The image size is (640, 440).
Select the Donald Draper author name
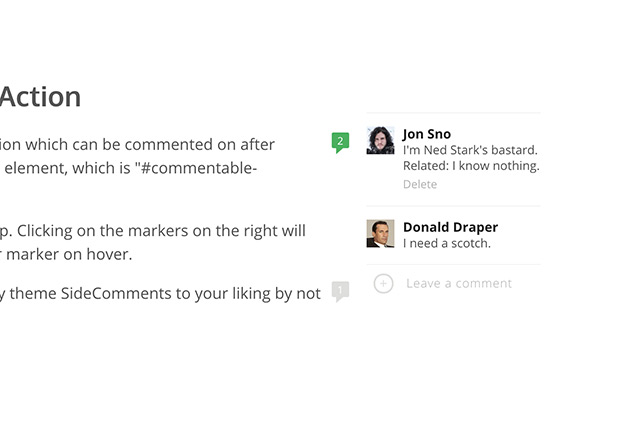click(x=450, y=227)
